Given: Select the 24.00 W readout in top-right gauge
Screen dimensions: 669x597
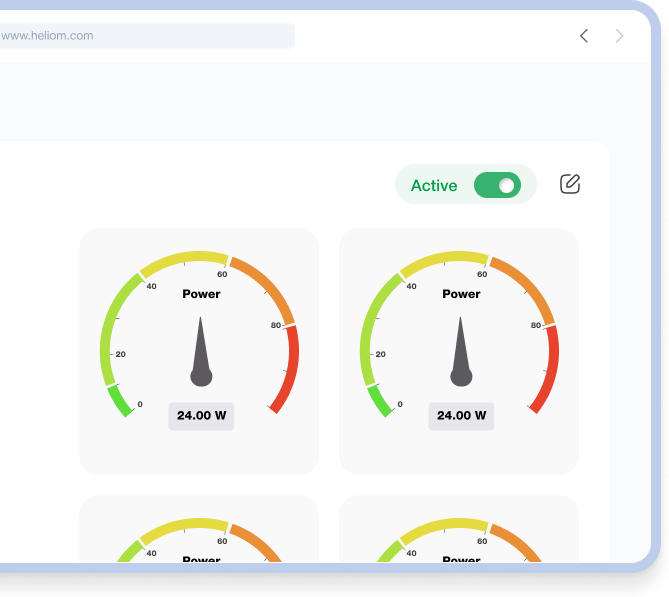Looking at the screenshot, I should pyautogui.click(x=461, y=415).
